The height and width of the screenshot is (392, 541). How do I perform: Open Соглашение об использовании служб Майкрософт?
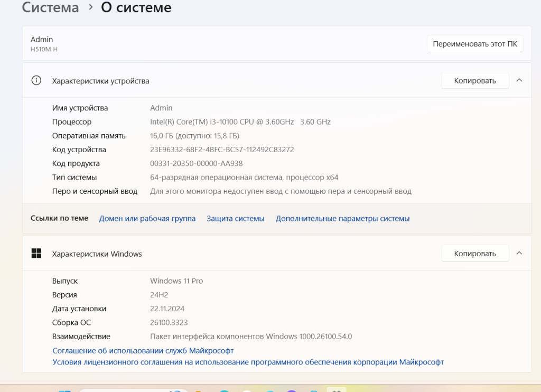143,350
